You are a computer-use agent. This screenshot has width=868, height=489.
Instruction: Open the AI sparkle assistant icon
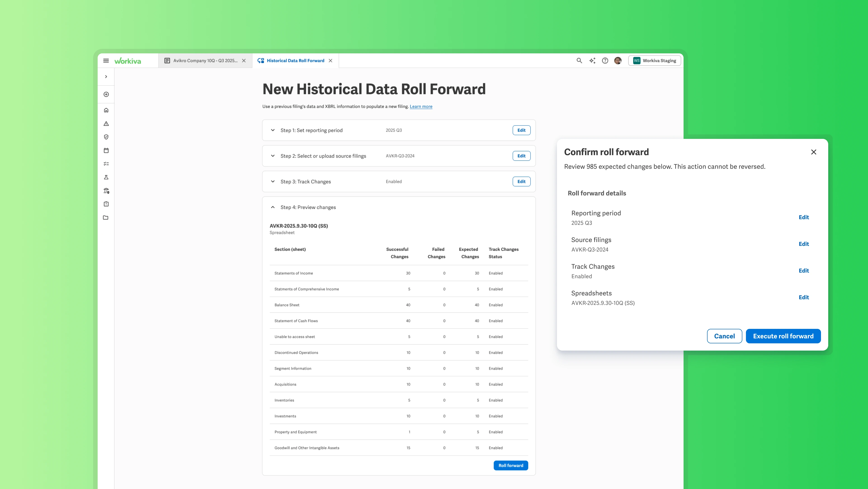[x=592, y=61]
